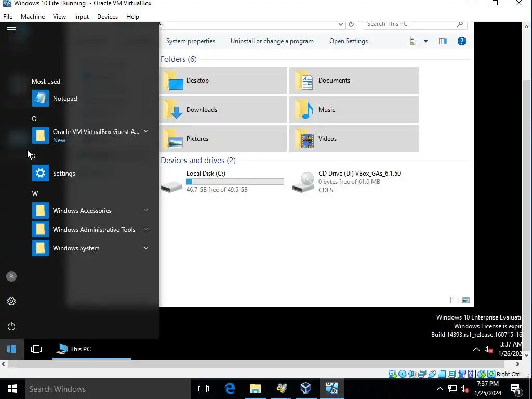Viewport: 532px width, 399px height.
Task: Click the guest Windows Start button
Action: point(11,349)
